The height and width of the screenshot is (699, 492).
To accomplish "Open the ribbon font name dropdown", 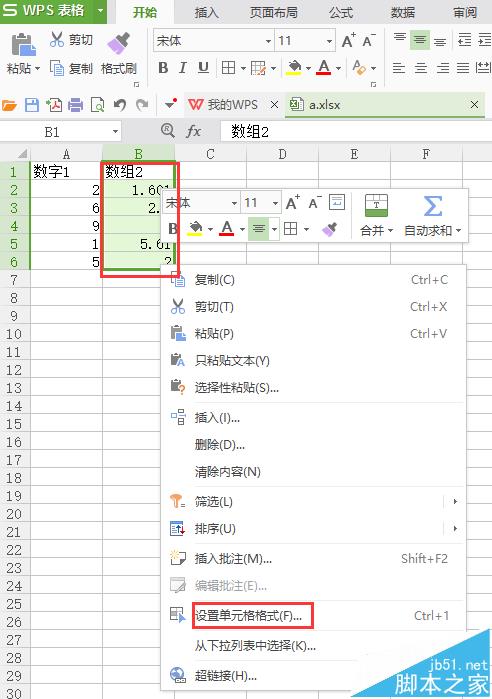I will pos(268,41).
